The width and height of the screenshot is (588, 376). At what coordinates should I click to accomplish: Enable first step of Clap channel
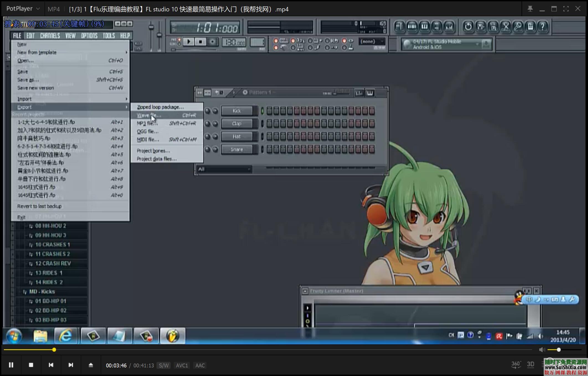point(269,124)
